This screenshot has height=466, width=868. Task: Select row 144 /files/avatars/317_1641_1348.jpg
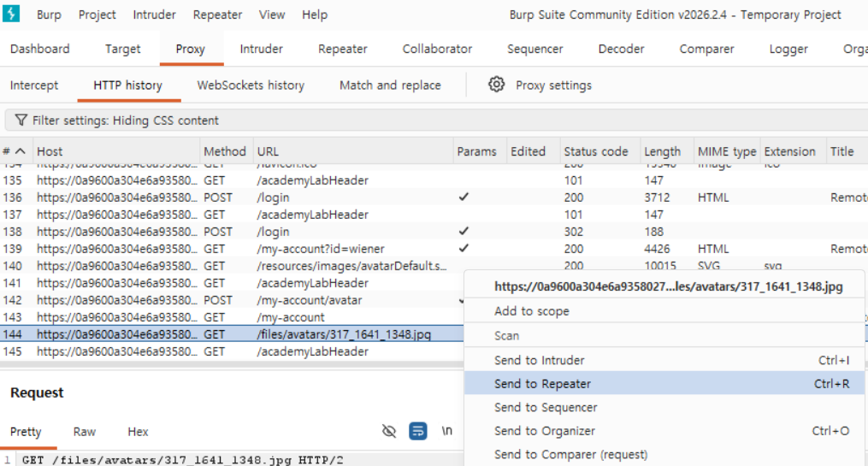coord(232,334)
